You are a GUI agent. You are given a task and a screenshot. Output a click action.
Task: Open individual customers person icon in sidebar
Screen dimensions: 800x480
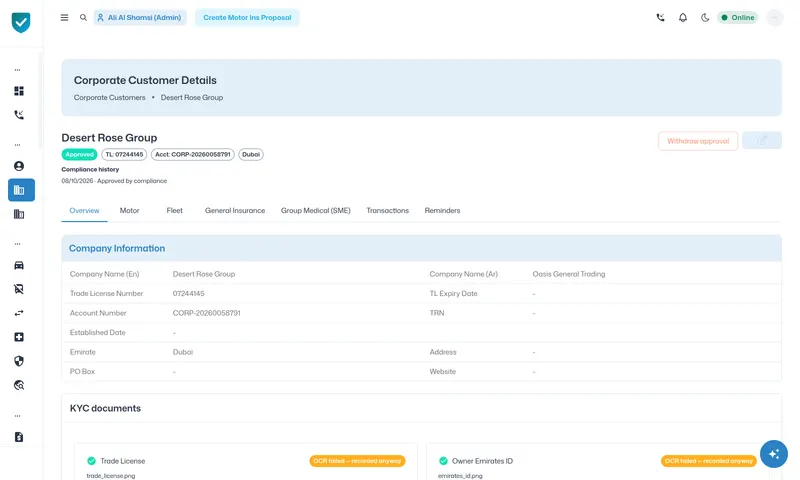tap(19, 166)
